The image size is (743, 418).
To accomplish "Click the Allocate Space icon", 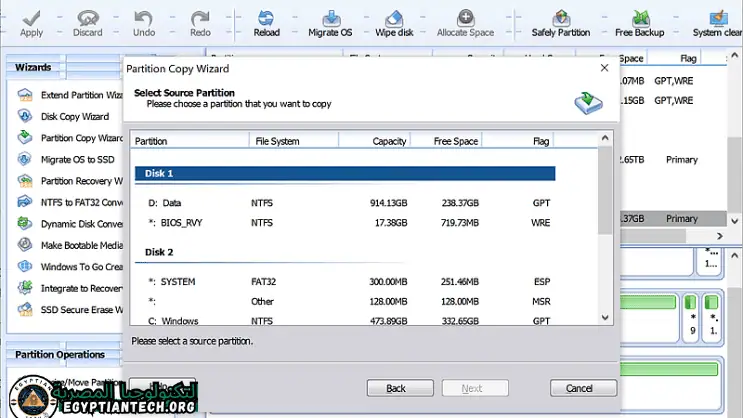I will click(x=465, y=18).
